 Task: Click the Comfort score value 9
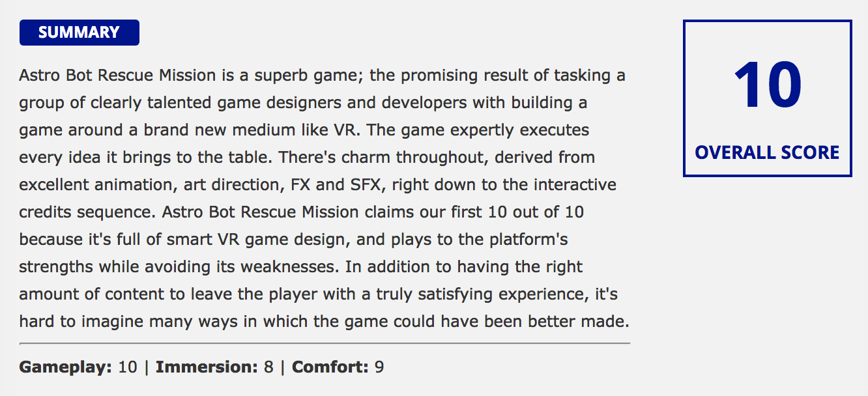[379, 367]
